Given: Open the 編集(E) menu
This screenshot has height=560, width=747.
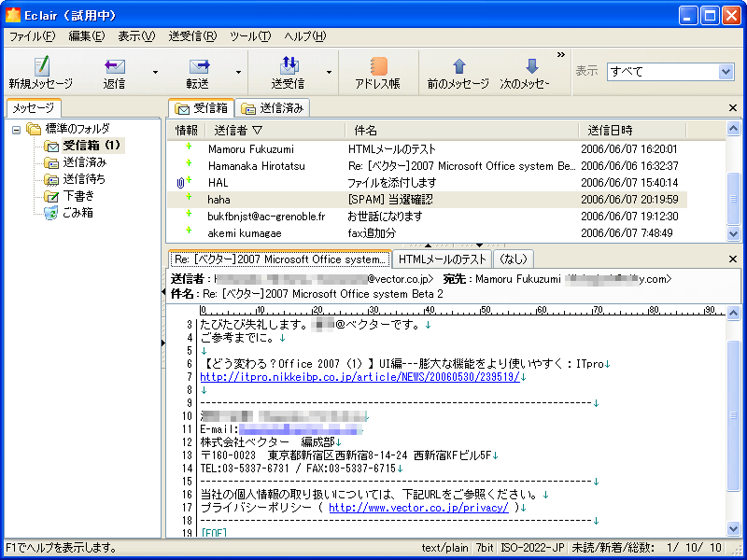Looking at the screenshot, I should (x=86, y=36).
